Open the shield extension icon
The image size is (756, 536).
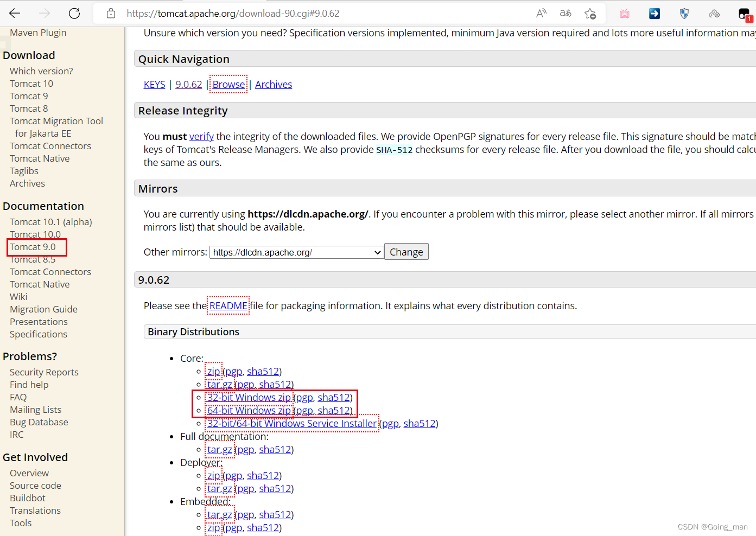684,14
